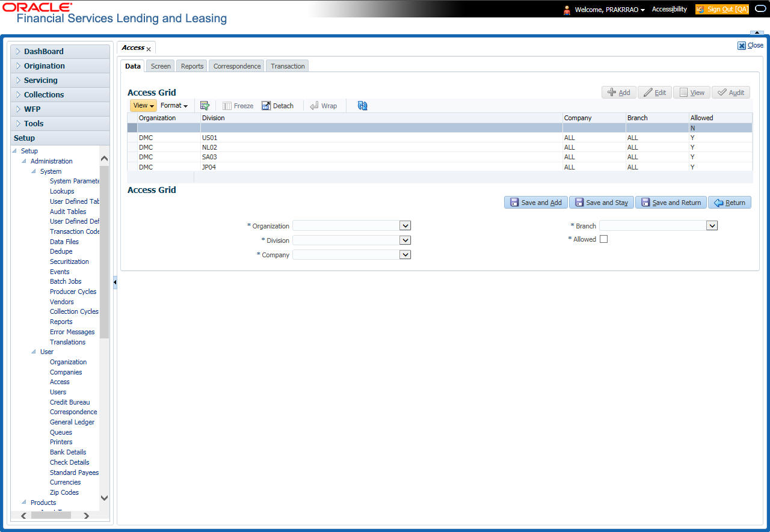Open the Company dropdown
Screen dimensions: 770x532
(405, 254)
